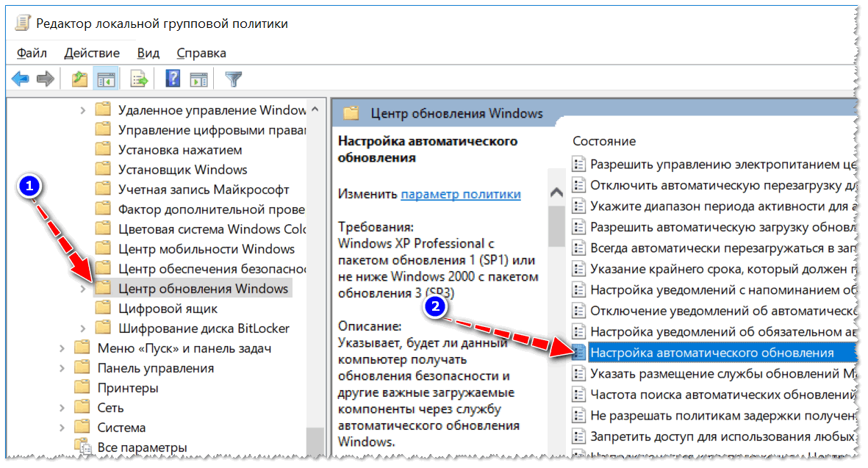Select Указание крайнего срока policy row
868x468 pixels.
coord(722,270)
